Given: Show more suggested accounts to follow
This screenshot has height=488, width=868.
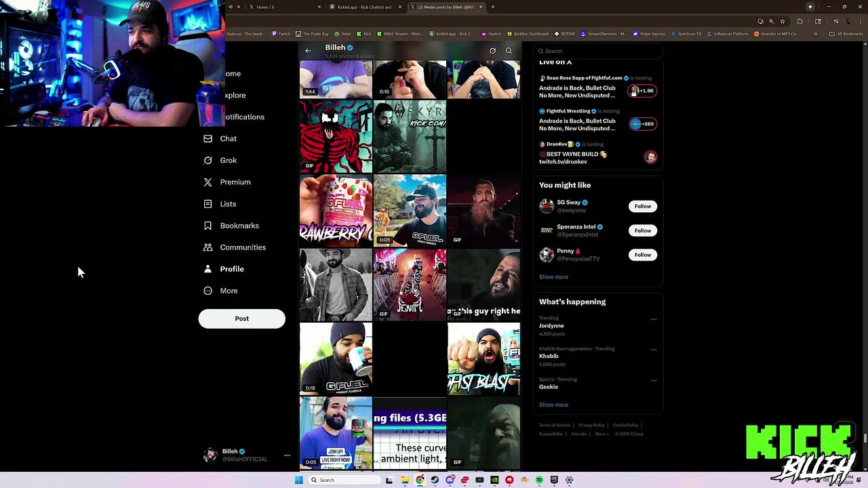Looking at the screenshot, I should [x=553, y=277].
